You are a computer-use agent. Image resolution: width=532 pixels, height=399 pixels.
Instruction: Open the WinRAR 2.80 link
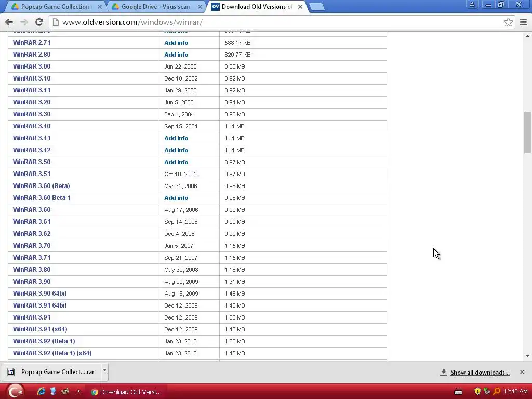pyautogui.click(x=32, y=54)
